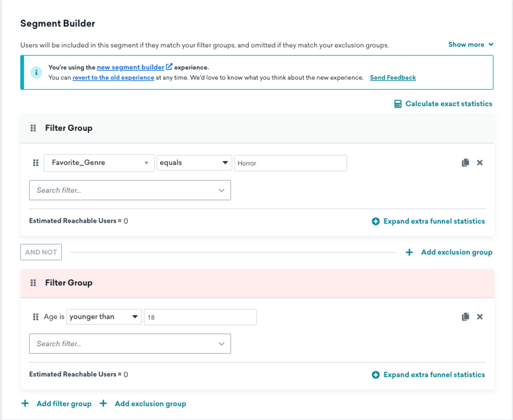The height and width of the screenshot is (420, 513).
Task: Open the equals operator dropdown
Action: coord(194,163)
